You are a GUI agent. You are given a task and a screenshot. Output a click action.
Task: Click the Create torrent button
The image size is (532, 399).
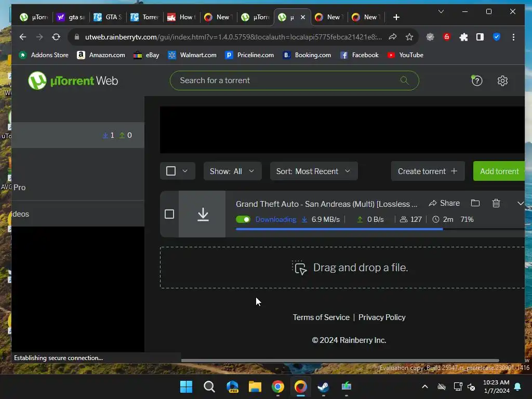(x=428, y=171)
